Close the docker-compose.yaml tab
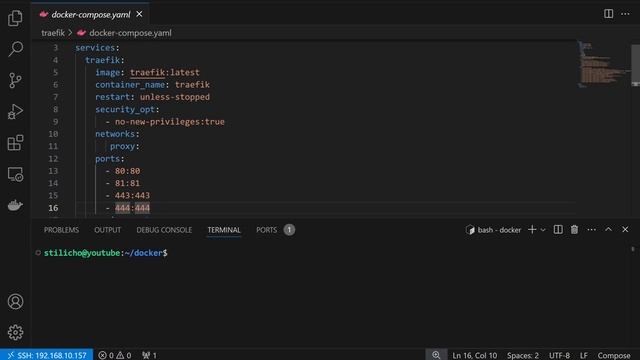 coord(139,14)
